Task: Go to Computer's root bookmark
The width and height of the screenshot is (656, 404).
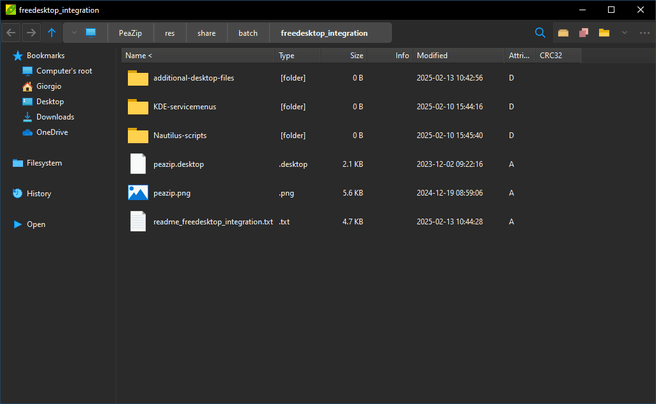Action: (64, 71)
